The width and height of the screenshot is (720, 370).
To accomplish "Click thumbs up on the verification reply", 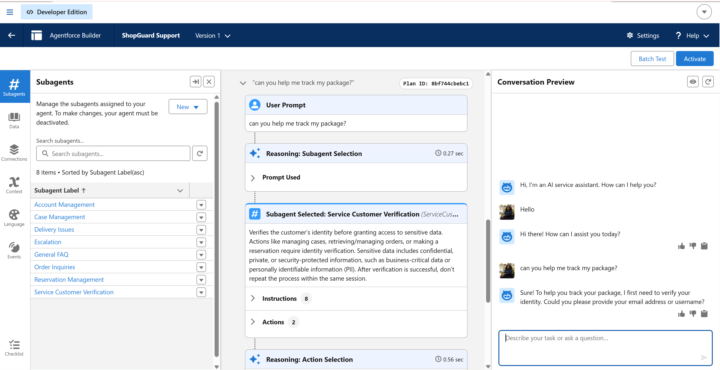I will click(x=681, y=314).
